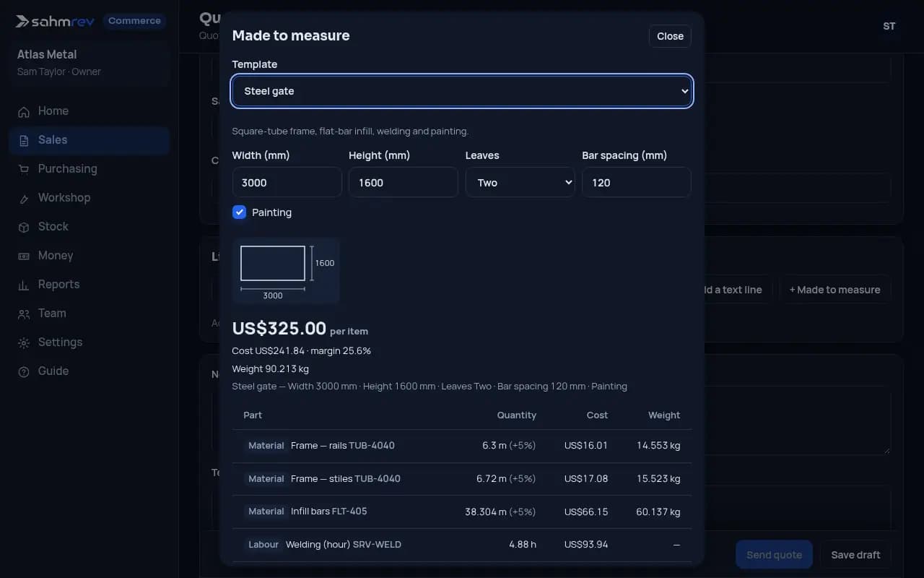Click the Height (mm) input field
Viewport: 924px width, 578px height.
[x=404, y=183]
